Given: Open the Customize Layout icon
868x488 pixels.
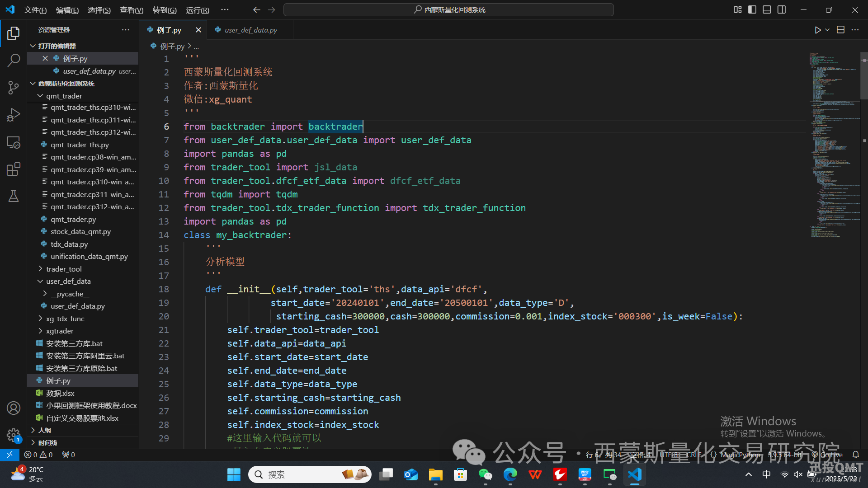Looking at the screenshot, I should point(738,9).
